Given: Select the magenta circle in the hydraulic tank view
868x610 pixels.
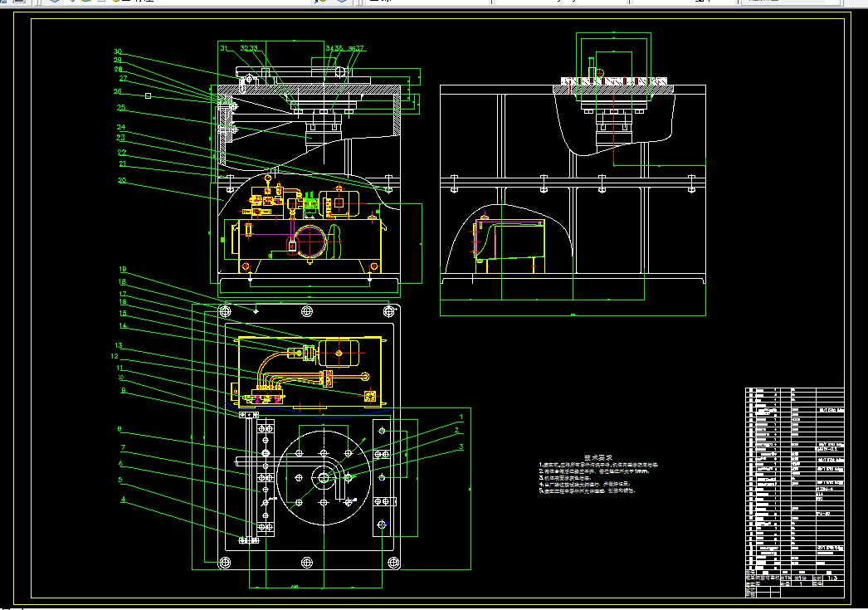Looking at the screenshot, I should [x=310, y=242].
